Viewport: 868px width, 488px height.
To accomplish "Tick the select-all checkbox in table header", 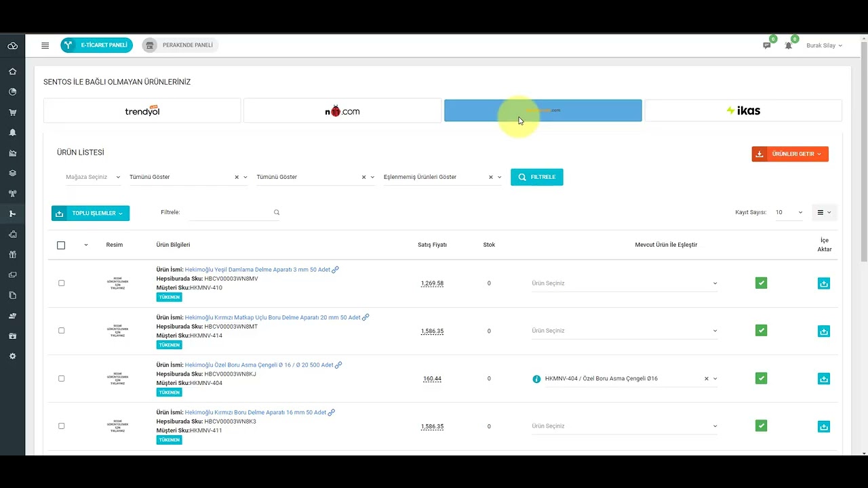I will 61,245.
